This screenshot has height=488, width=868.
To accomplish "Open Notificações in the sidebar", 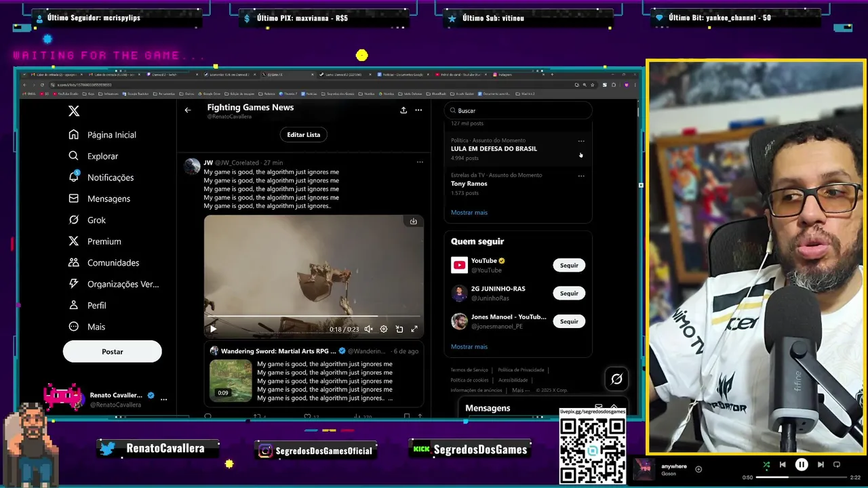I will click(101, 178).
